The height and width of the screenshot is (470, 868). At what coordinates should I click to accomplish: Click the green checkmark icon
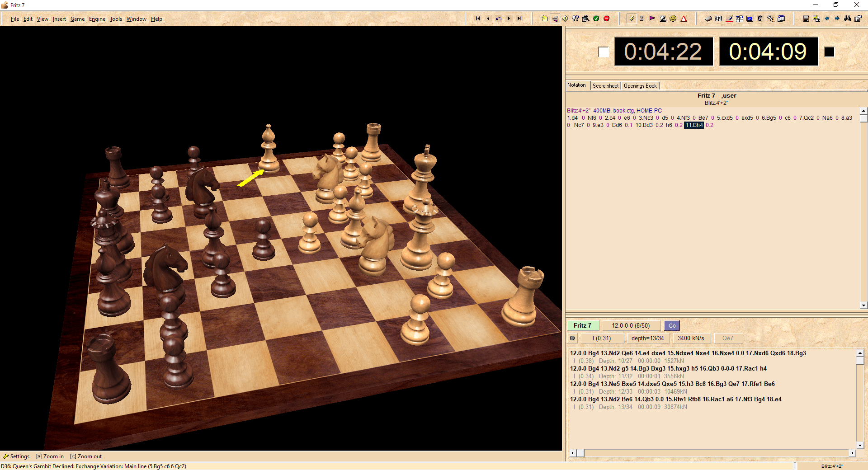point(596,19)
